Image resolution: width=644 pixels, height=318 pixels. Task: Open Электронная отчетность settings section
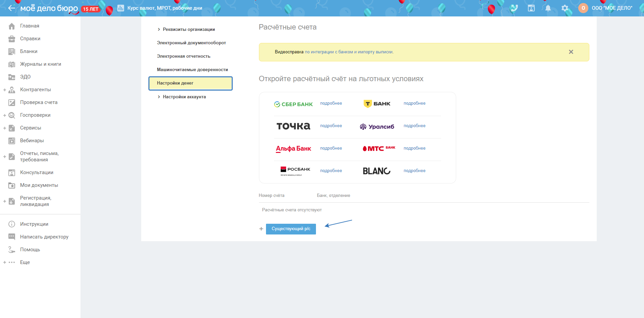click(184, 56)
